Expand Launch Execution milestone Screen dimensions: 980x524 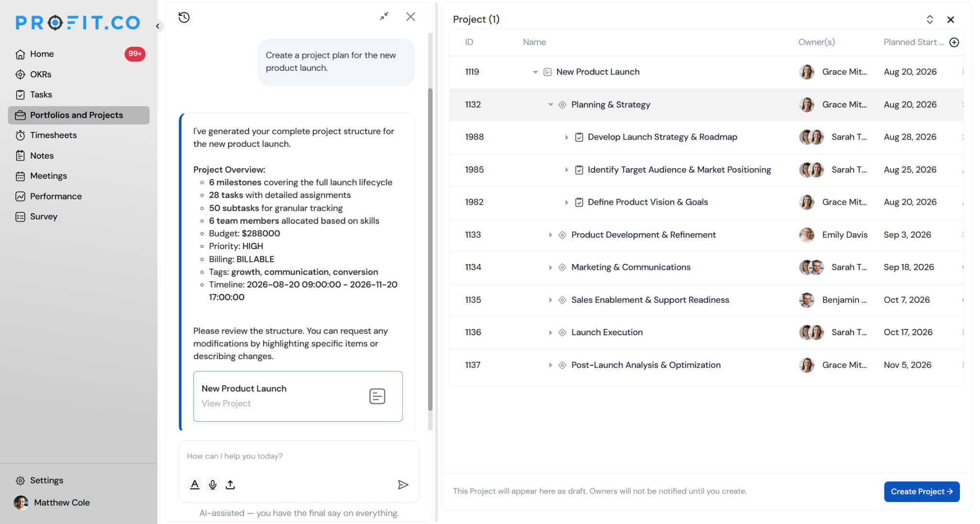tap(550, 333)
